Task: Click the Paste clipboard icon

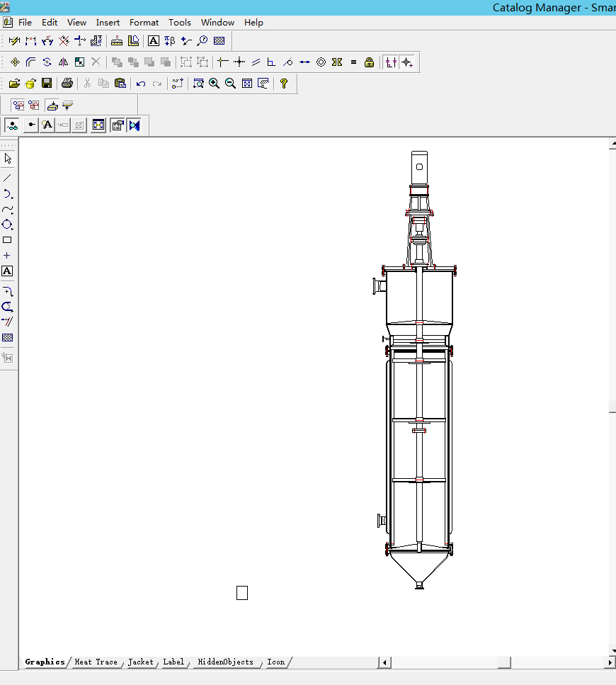Action: (x=120, y=84)
